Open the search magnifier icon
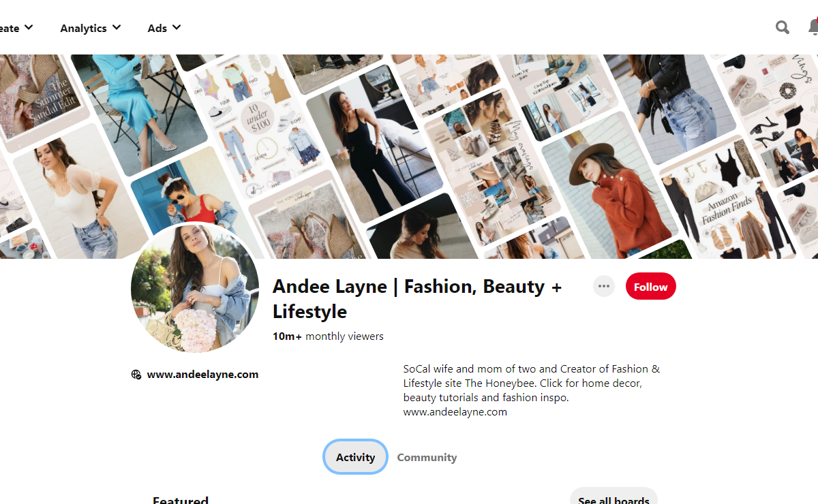The height and width of the screenshot is (504, 818). (x=783, y=27)
